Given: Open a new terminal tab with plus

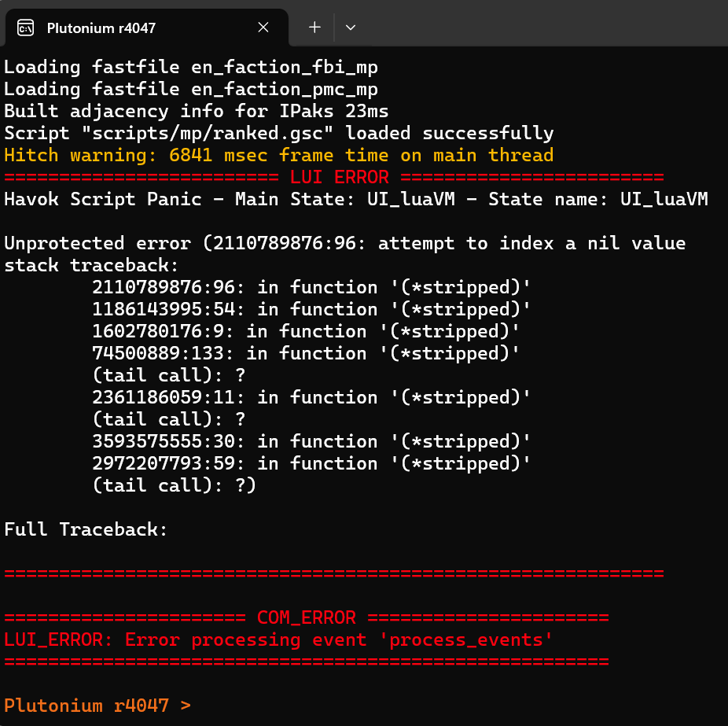Looking at the screenshot, I should [314, 28].
